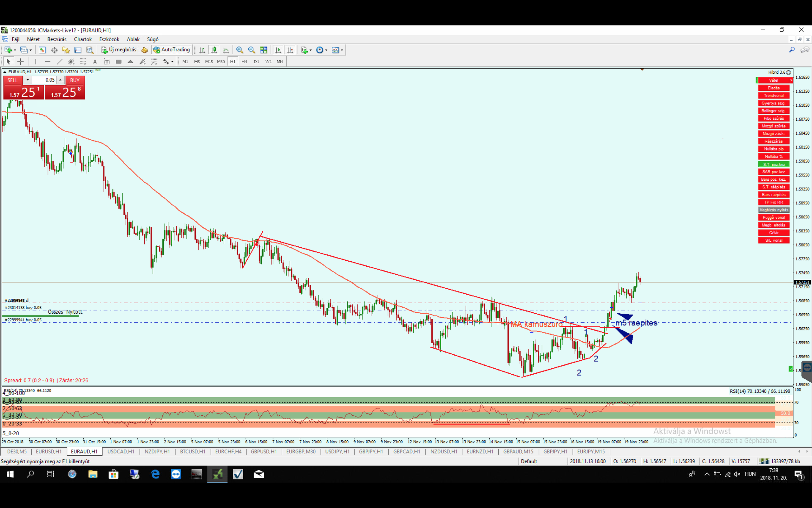Open the Eszközök menu
Image resolution: width=812 pixels, height=508 pixels.
109,39
